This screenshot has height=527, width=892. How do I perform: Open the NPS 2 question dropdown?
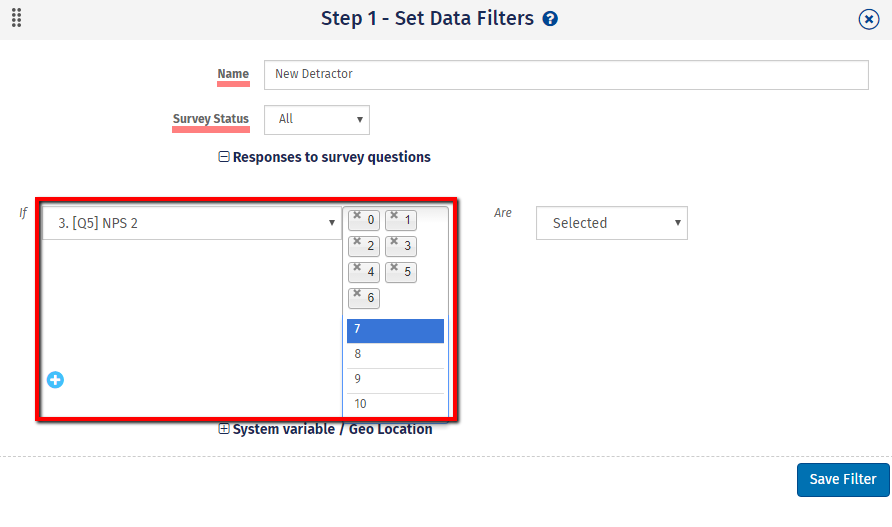tap(191, 223)
